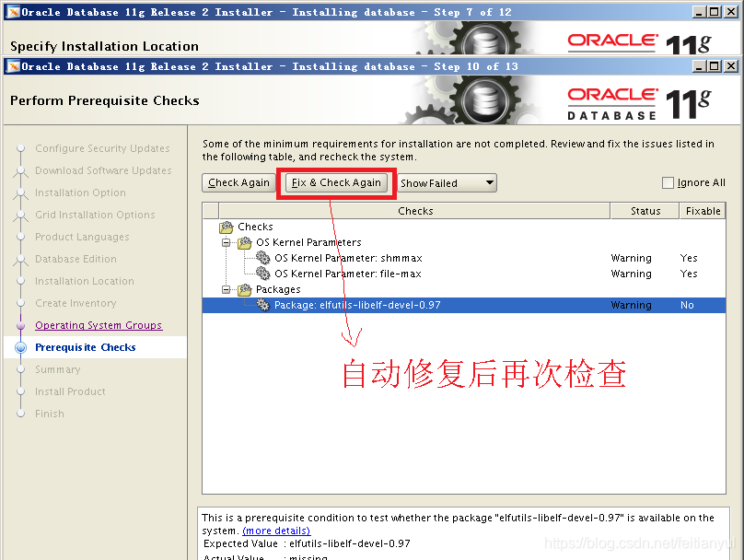Click the file-max parameter gear icon
The height and width of the screenshot is (560, 744).
coord(262,274)
